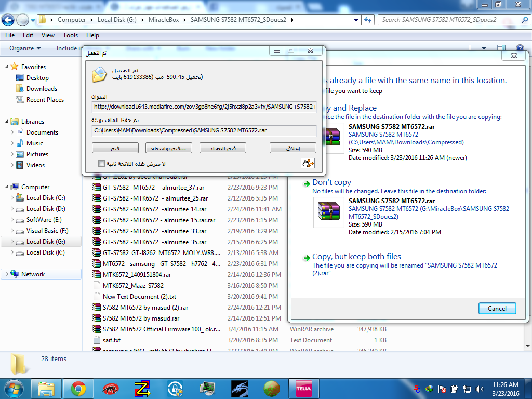
Task: Open the TELIA app on taskbar
Action: (x=303, y=389)
